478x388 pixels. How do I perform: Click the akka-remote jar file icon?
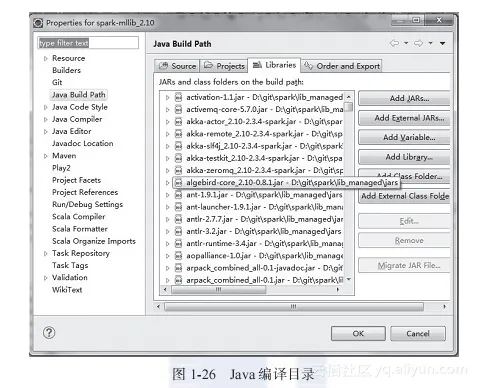pos(179,134)
